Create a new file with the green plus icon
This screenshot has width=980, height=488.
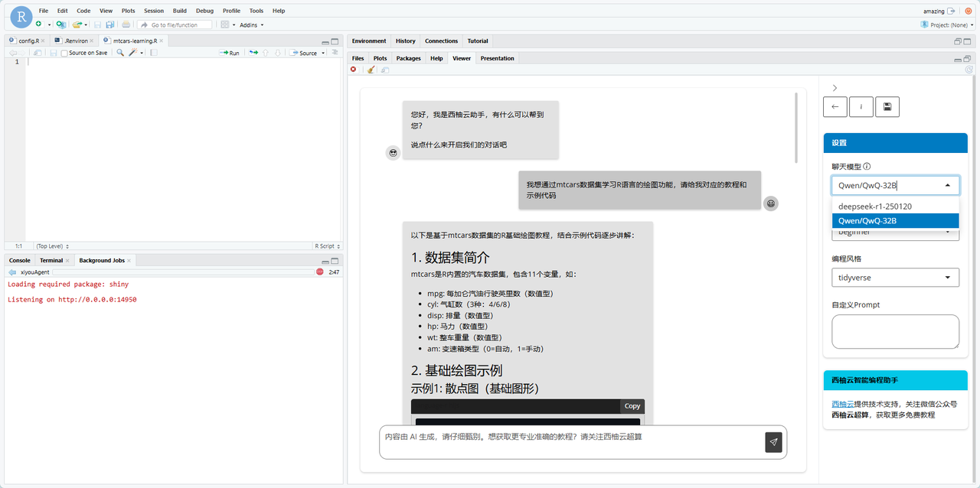tap(39, 24)
